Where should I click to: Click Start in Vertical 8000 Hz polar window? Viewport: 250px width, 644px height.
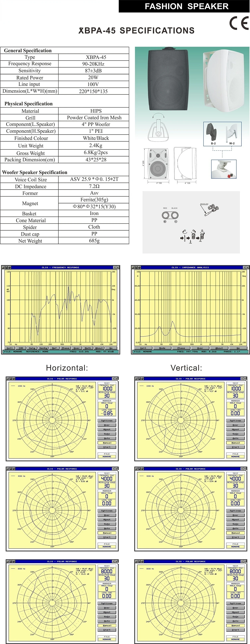point(235,630)
